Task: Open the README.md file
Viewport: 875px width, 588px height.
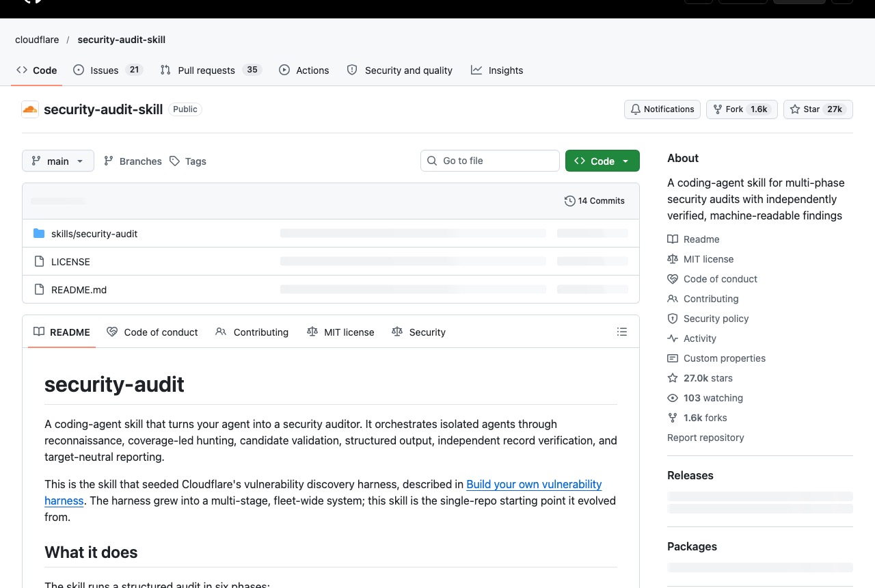Action: (x=79, y=290)
